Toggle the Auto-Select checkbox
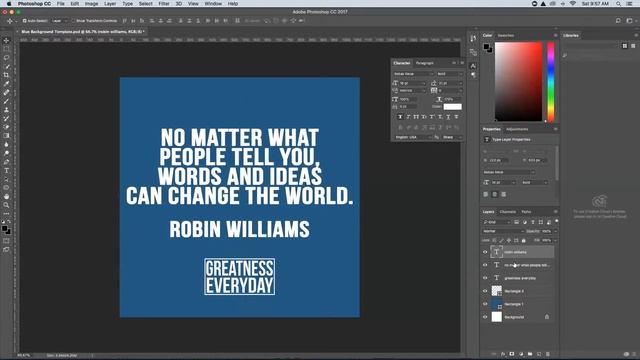640x360 pixels. (24, 21)
